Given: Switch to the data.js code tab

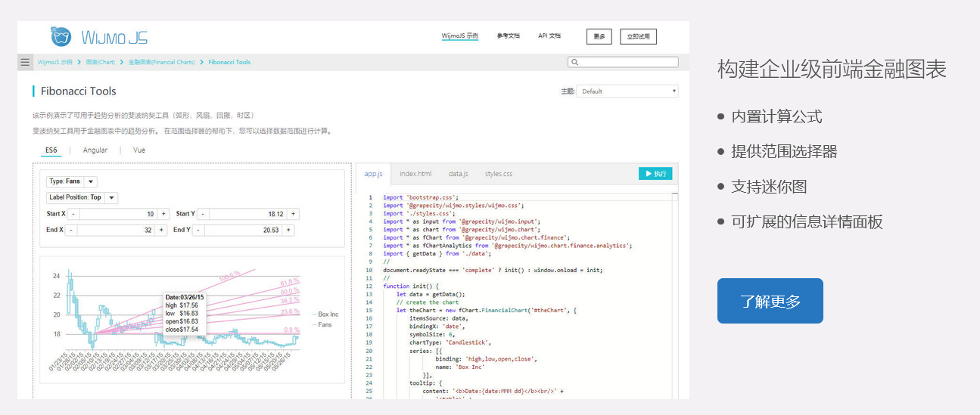Looking at the screenshot, I should pyautogui.click(x=459, y=174).
